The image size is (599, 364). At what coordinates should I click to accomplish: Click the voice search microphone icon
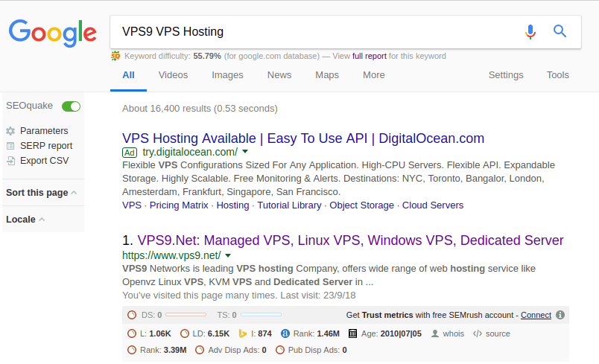point(530,32)
